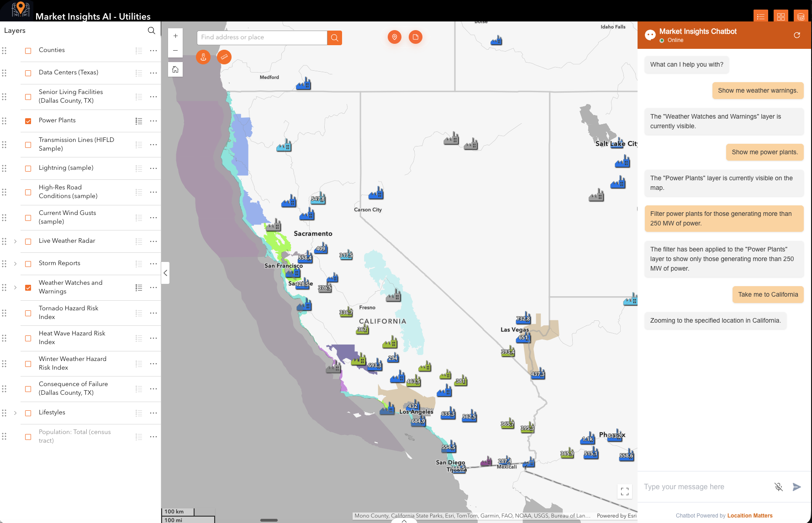Collapse the Layers side panel
The width and height of the screenshot is (812, 523).
[x=165, y=273]
